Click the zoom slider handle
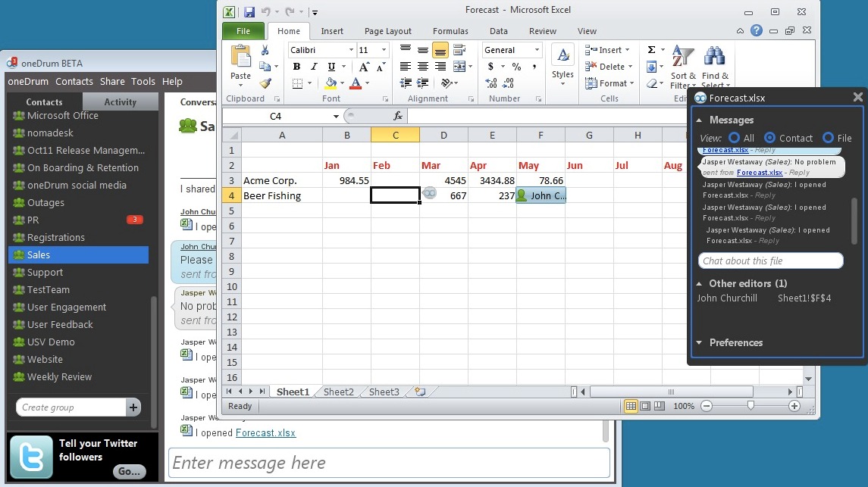This screenshot has width=868, height=487. (750, 406)
